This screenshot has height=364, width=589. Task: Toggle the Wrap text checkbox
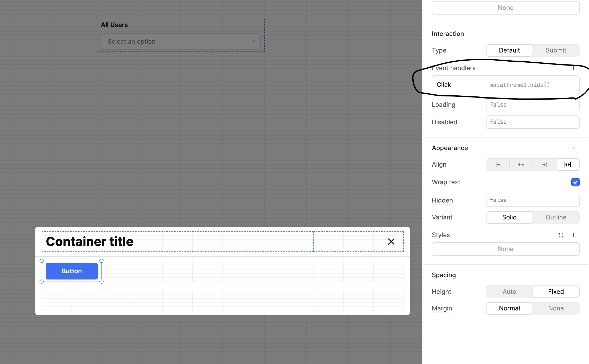575,182
